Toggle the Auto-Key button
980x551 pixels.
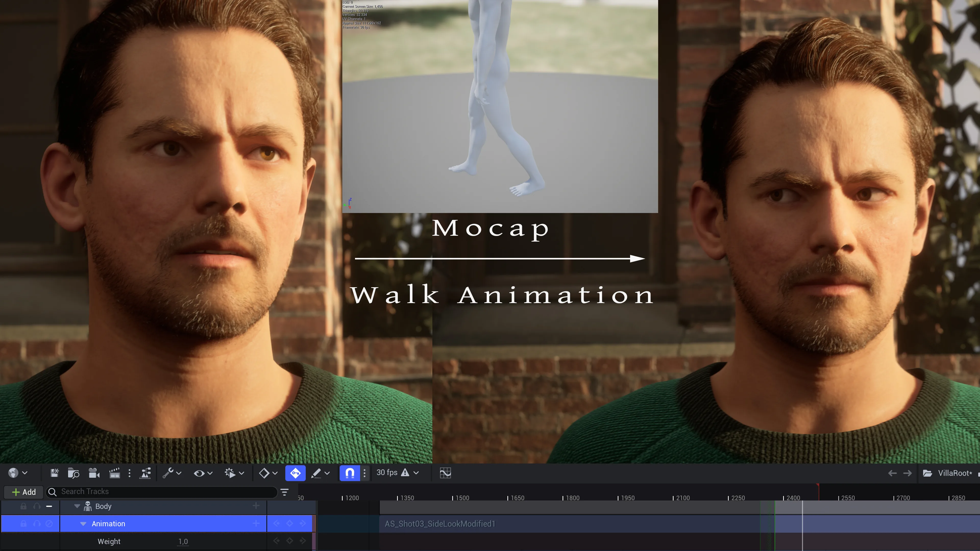pos(295,473)
